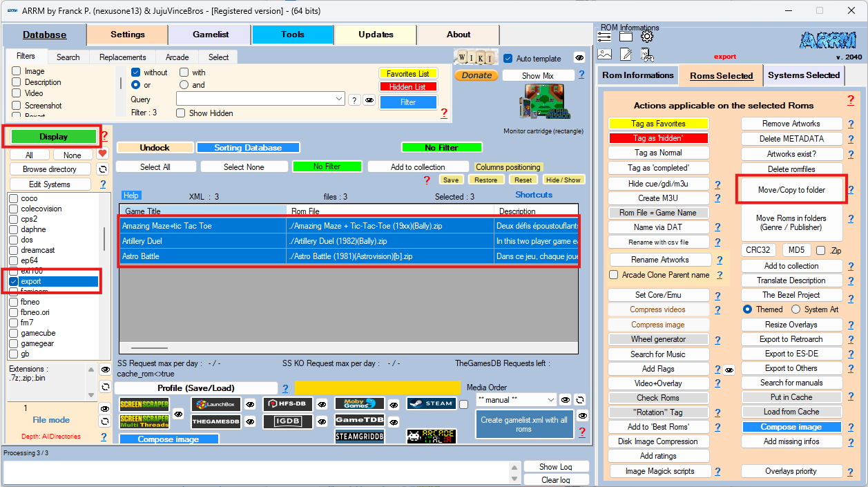Click the ScreenScraper scraper logo
Image resolution: width=868 pixels, height=487 pixels.
coord(144,405)
